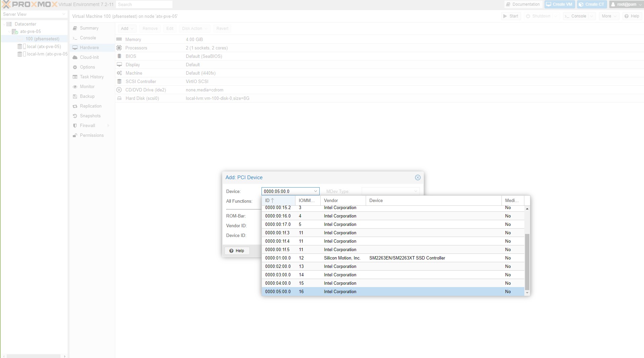Click the device list scroll down arrow
Viewport: 644px width, 358px height.
click(x=527, y=293)
